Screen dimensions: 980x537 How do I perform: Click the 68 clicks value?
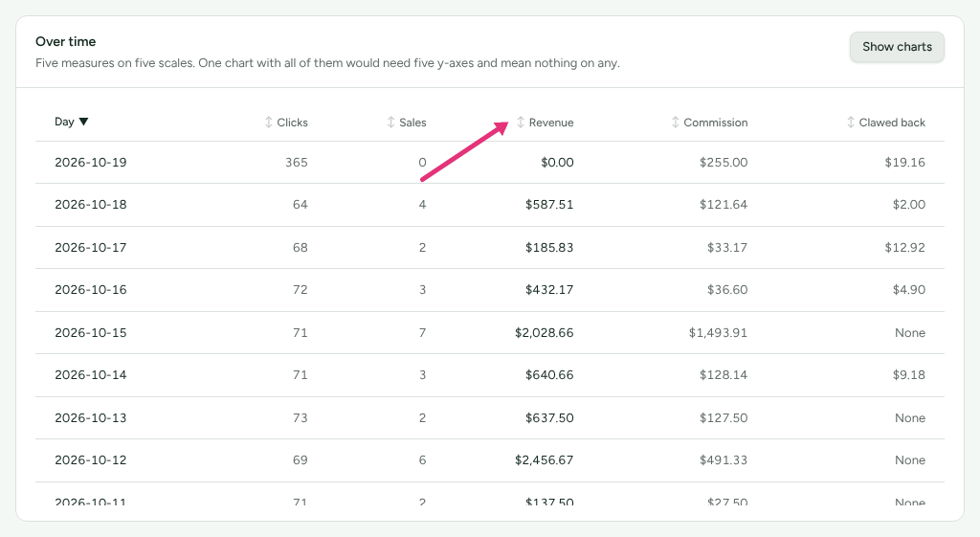pos(300,248)
